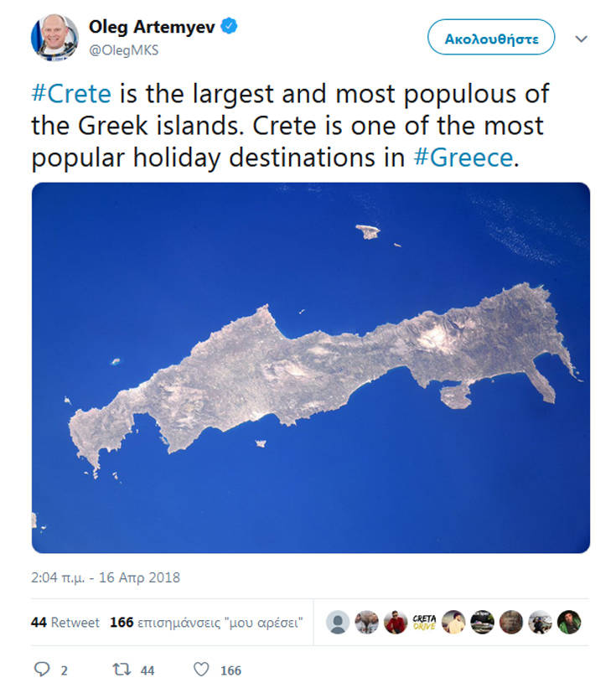
Task: Click the liker avatar with green jacket
Action: click(x=568, y=622)
